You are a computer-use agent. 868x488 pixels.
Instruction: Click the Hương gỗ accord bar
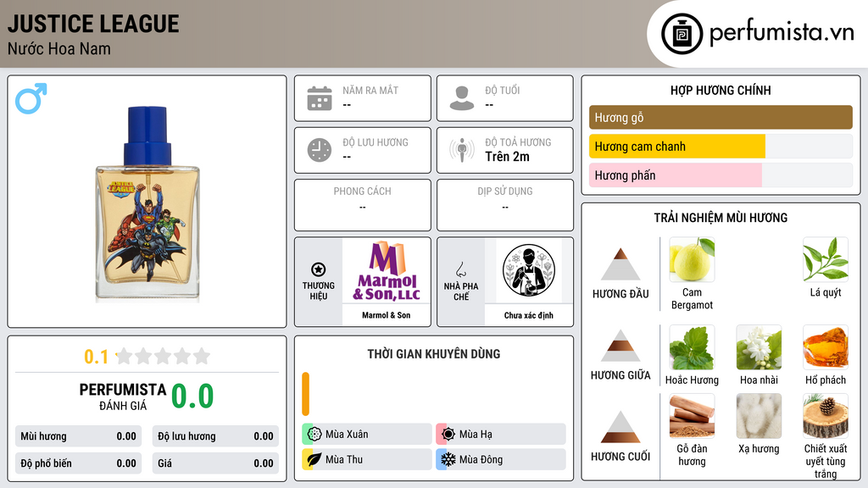(x=721, y=117)
